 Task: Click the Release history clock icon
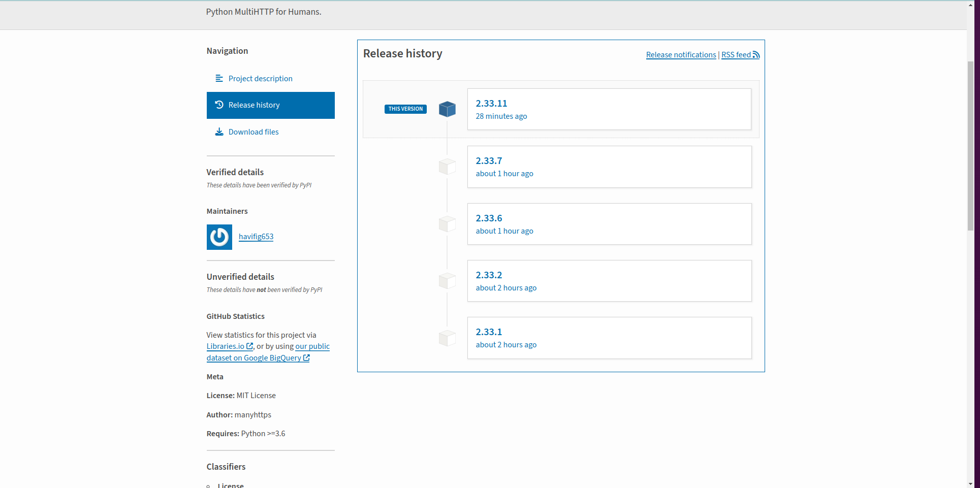(x=219, y=105)
